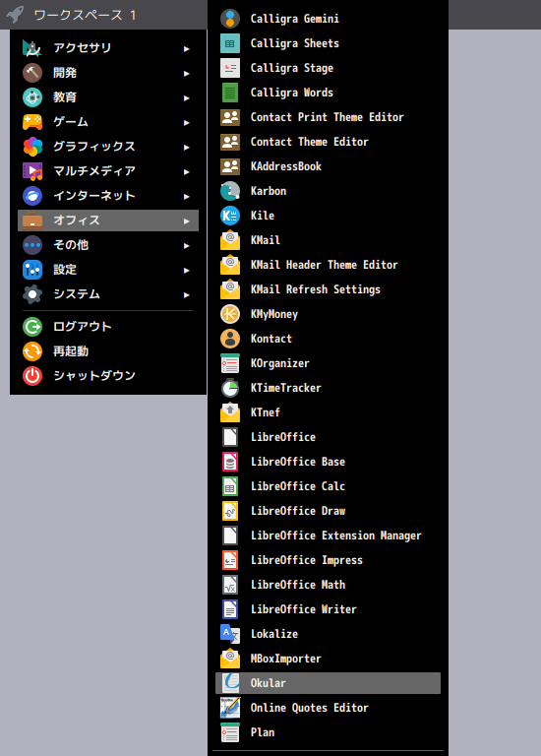Launch KMail Header Theme Editor
This screenshot has height=756, width=541.
328,265
